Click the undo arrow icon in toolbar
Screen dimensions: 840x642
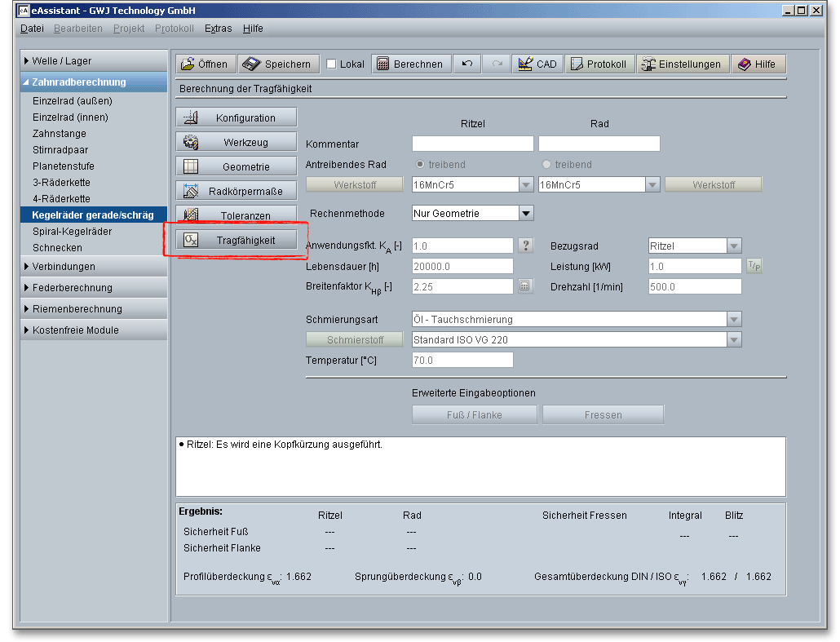[467, 64]
